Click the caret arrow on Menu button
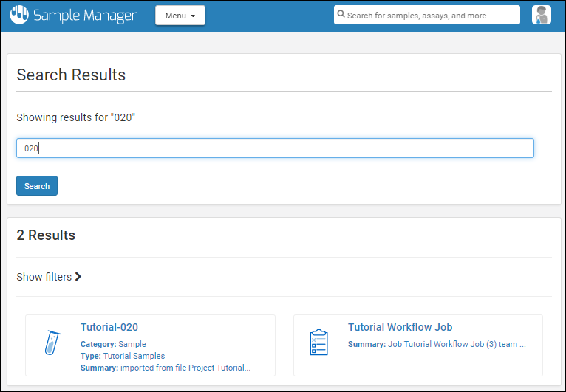 [x=194, y=16]
